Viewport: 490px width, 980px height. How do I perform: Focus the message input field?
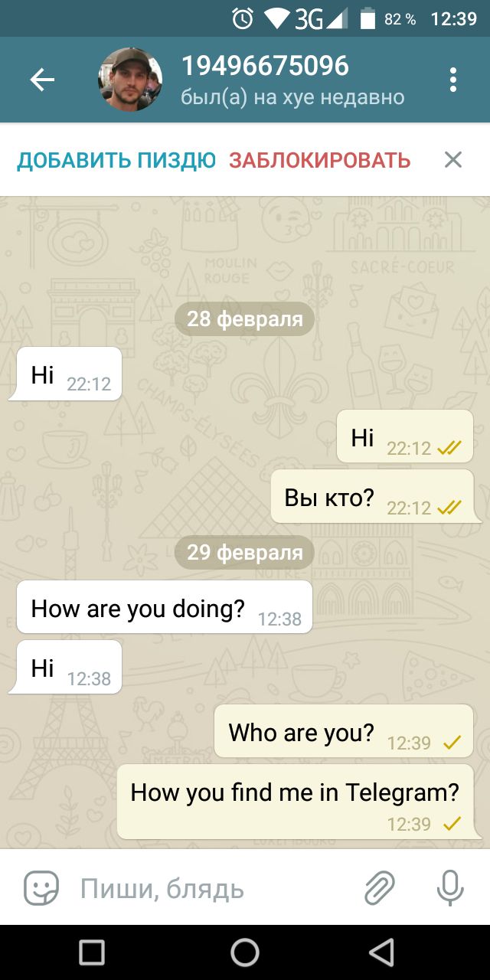[x=214, y=889]
